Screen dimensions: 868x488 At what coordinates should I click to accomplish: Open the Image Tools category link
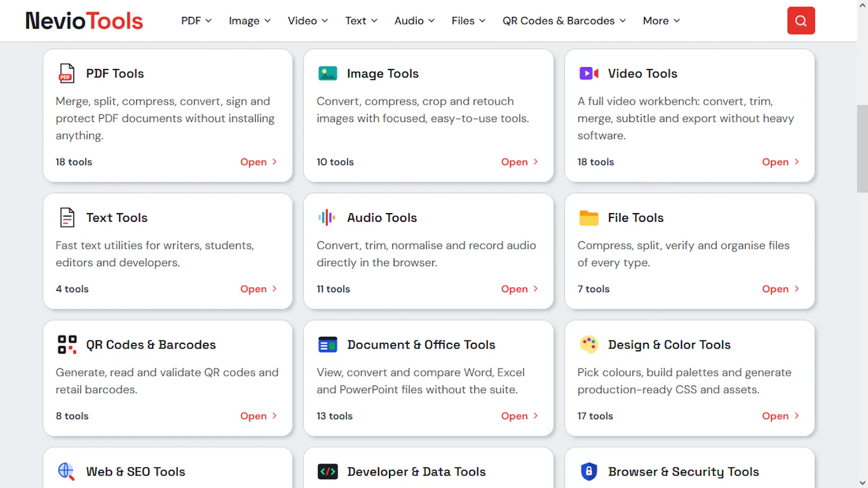click(x=520, y=162)
